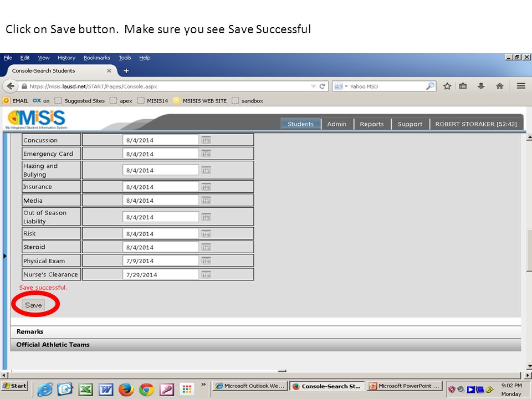Go back with browser back arrow
Screen dimensions: 532x399
(x=11, y=86)
